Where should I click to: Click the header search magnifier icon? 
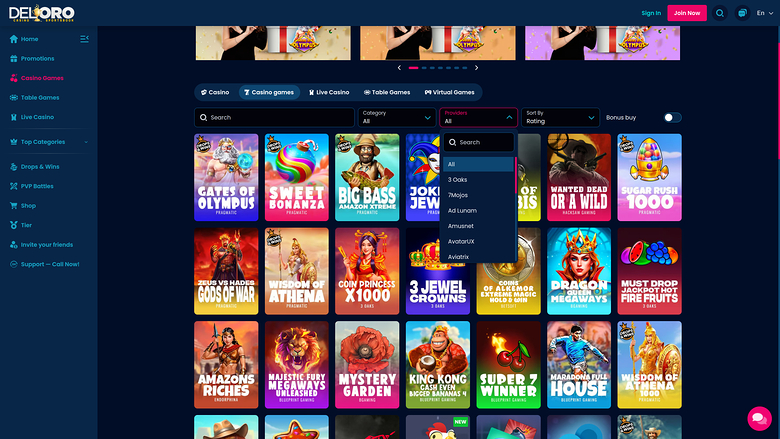720,13
